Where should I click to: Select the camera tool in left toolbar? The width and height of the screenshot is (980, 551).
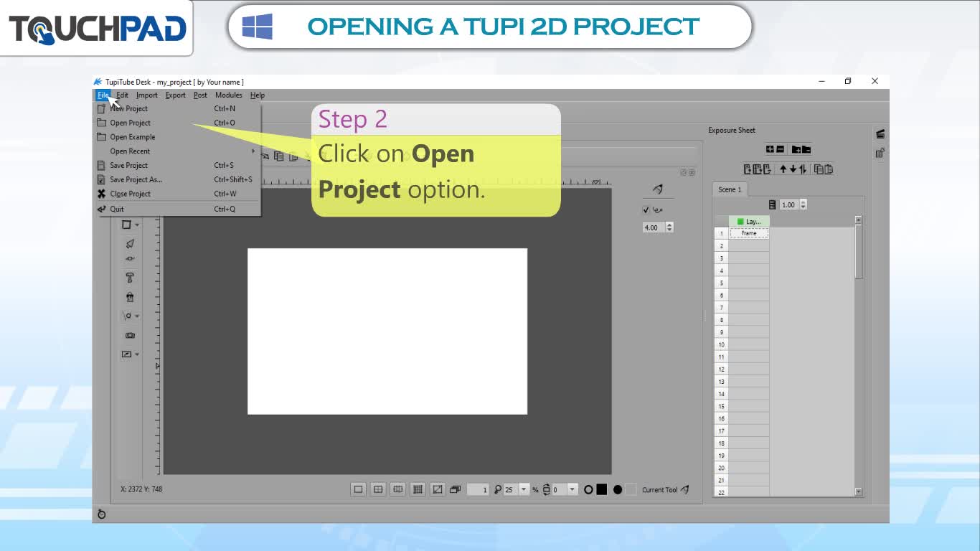click(130, 335)
